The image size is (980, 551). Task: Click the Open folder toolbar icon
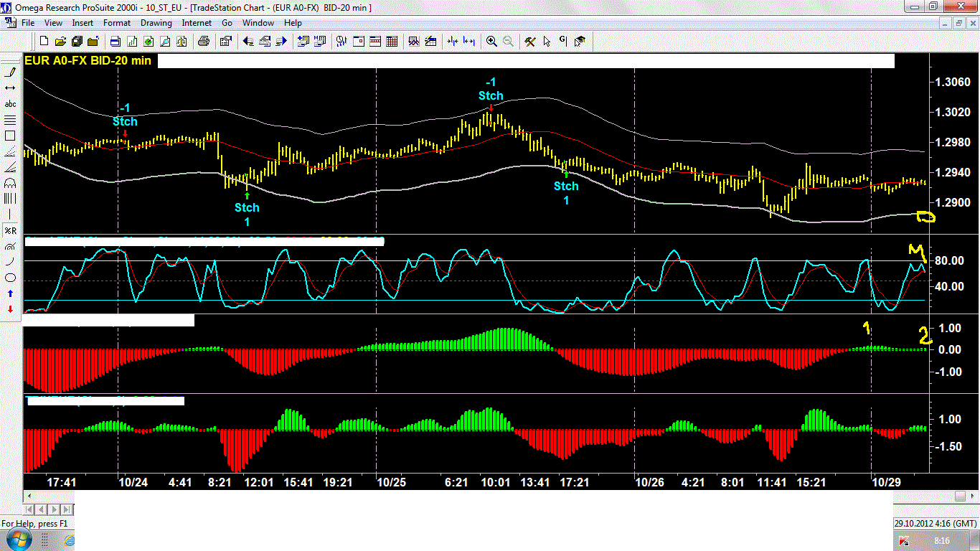coord(60,42)
